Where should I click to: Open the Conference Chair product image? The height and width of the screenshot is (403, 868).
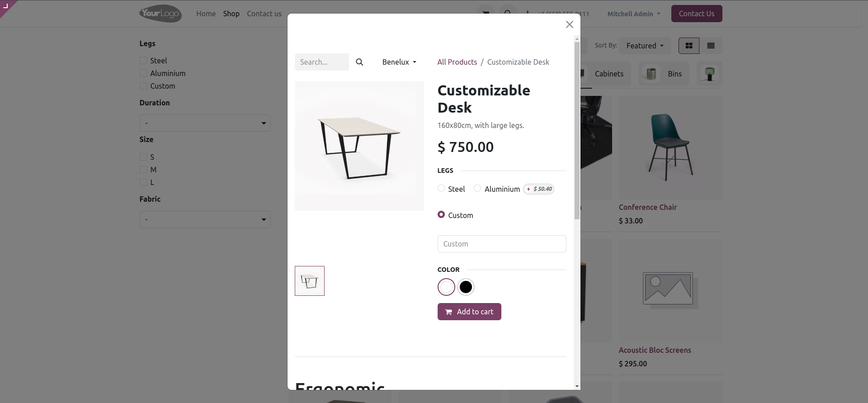pos(670,147)
